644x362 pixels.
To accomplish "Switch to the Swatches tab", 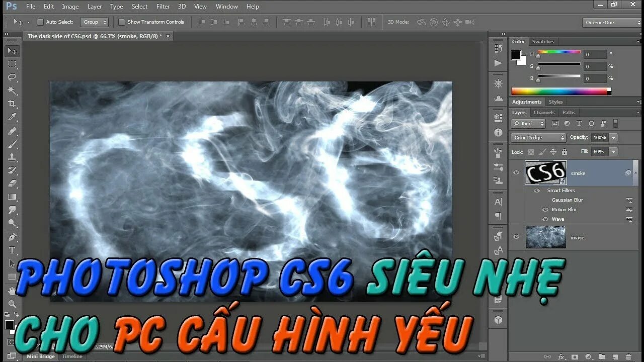I will [543, 42].
